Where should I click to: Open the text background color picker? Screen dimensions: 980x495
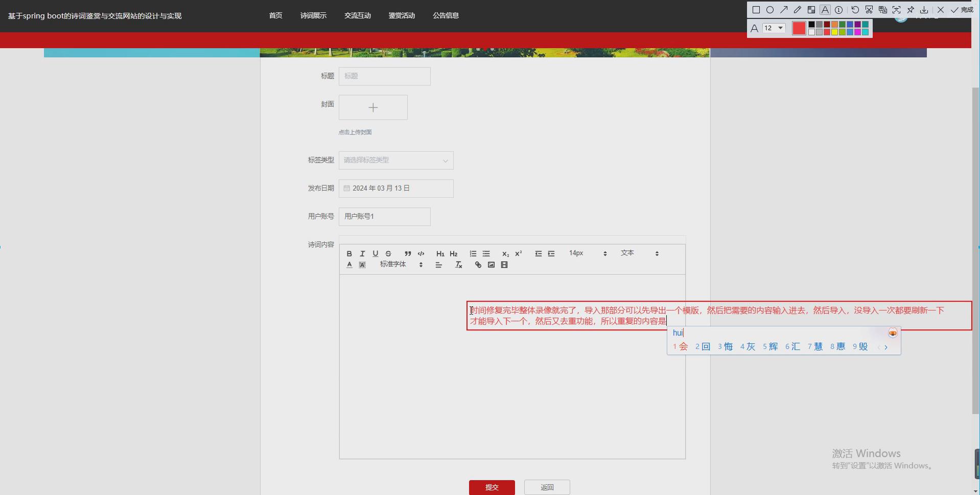point(362,265)
